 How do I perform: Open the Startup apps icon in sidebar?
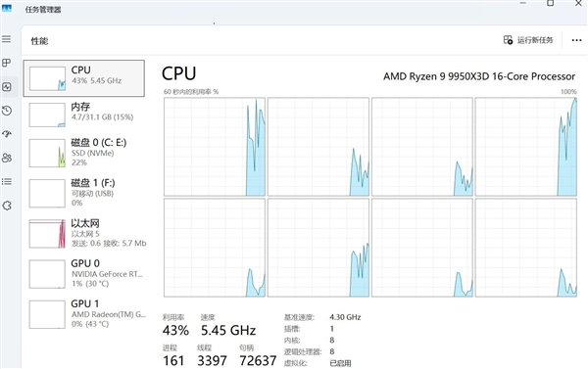pos(7,134)
